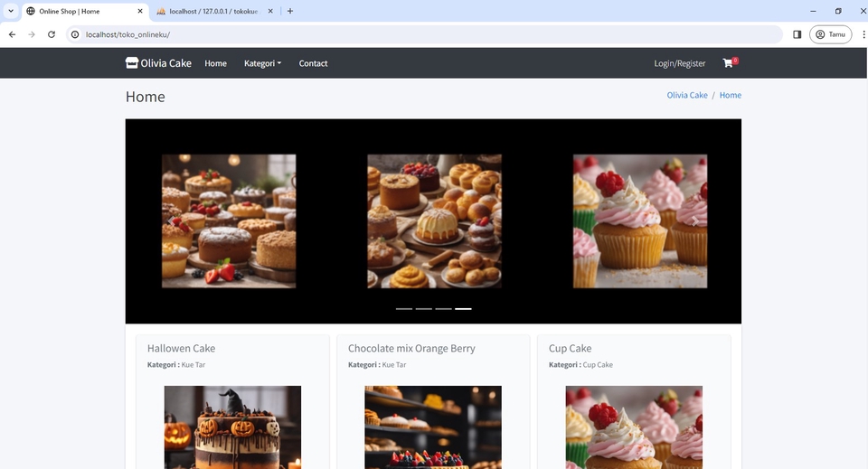The width and height of the screenshot is (868, 469).
Task: Open a new tab with plus icon
Action: (290, 11)
